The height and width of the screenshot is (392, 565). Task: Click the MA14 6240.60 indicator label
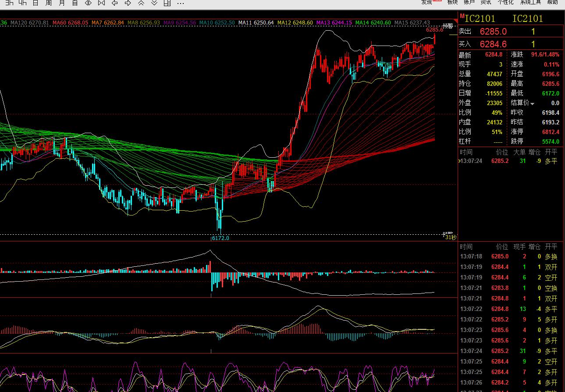coord(373,22)
